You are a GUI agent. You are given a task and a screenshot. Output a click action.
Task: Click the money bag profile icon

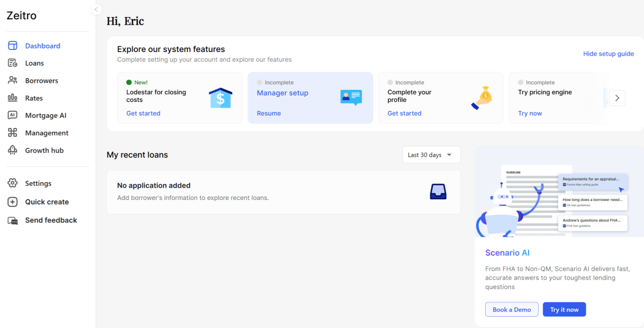click(482, 98)
